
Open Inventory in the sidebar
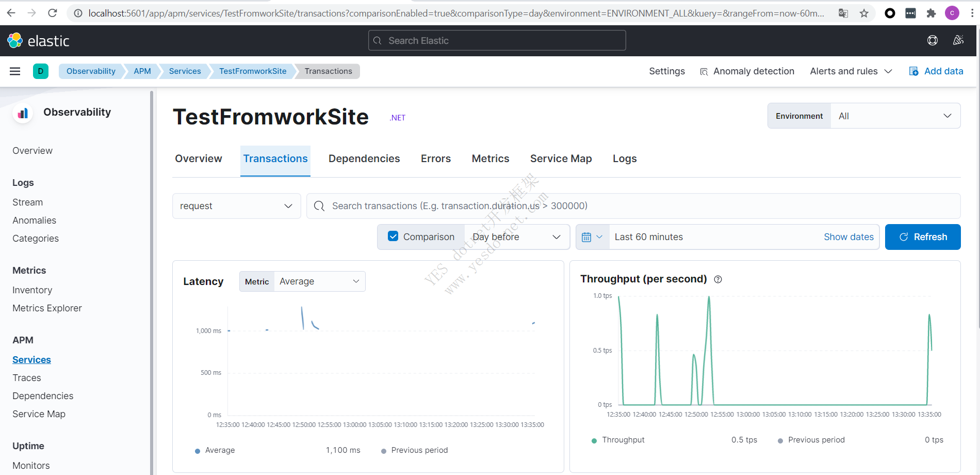(32, 290)
